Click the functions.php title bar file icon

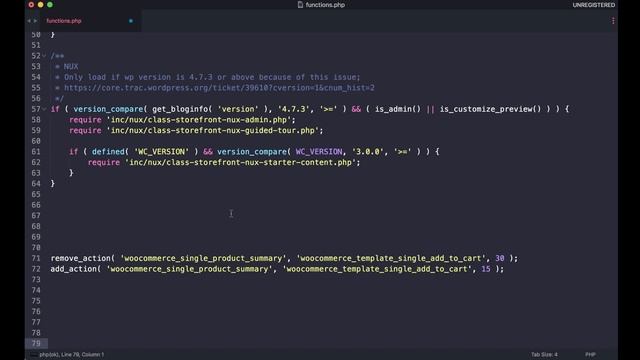300,5
